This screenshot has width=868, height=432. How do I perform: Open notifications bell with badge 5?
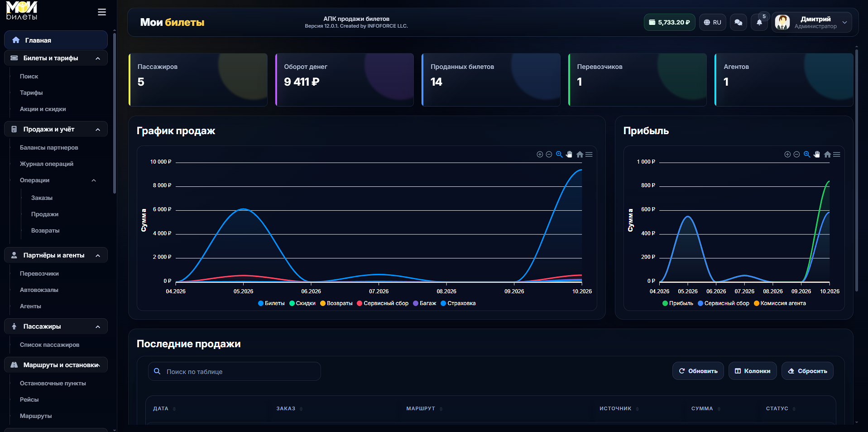point(759,22)
